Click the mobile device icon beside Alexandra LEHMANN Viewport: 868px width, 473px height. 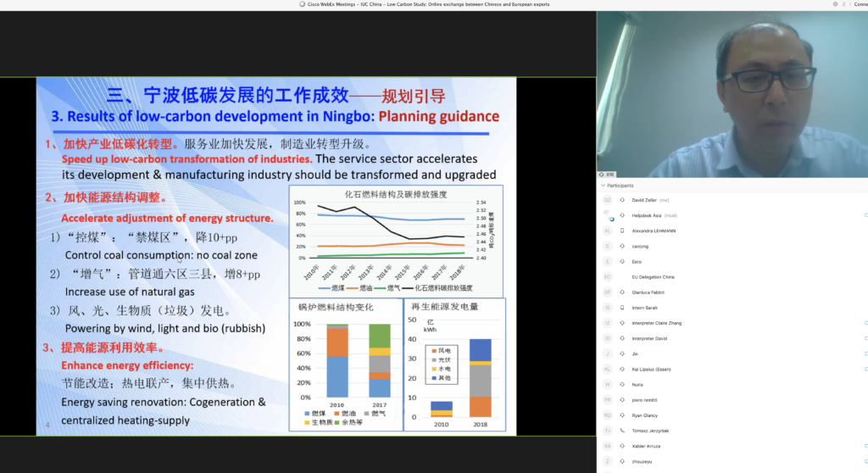pyautogui.click(x=622, y=231)
